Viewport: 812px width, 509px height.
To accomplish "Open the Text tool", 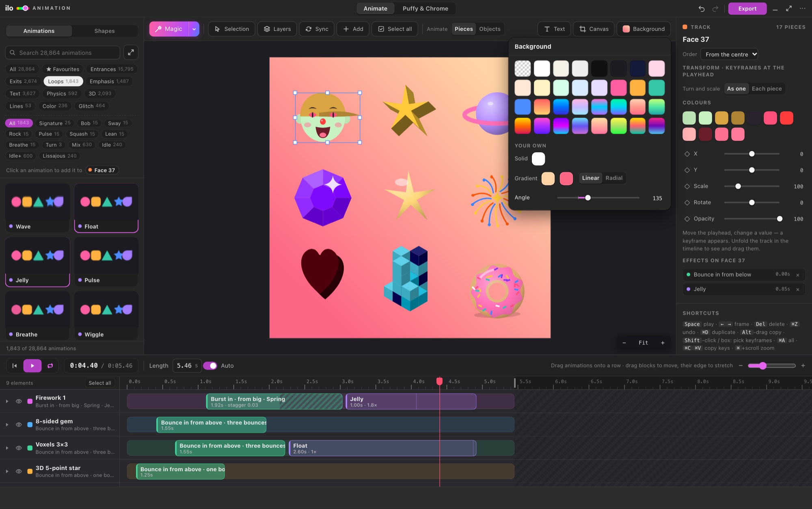I will pyautogui.click(x=554, y=29).
